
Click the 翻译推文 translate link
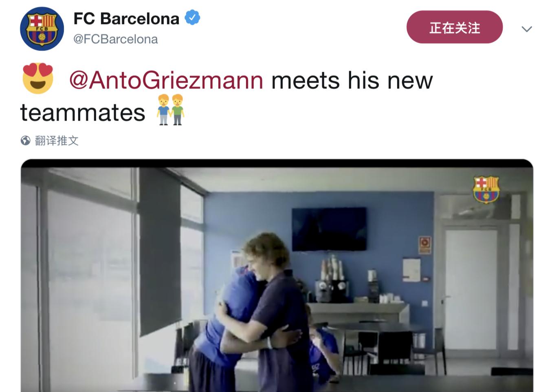tap(57, 141)
